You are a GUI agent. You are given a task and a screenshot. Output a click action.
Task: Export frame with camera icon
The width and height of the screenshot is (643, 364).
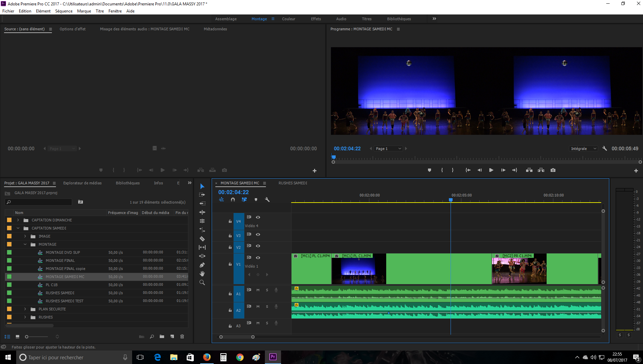coord(553,170)
